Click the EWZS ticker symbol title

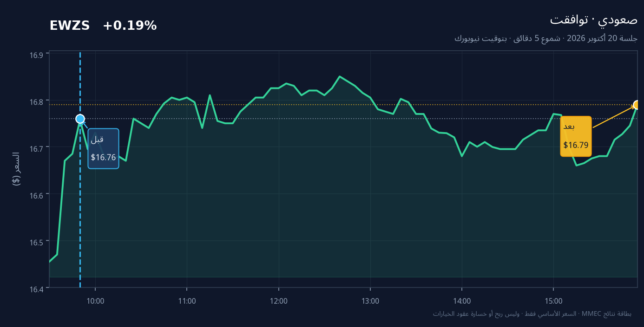(70, 26)
